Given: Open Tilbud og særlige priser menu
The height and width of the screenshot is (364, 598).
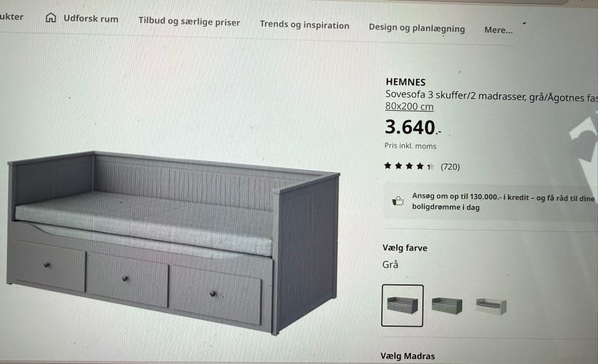Looking at the screenshot, I should [x=189, y=21].
